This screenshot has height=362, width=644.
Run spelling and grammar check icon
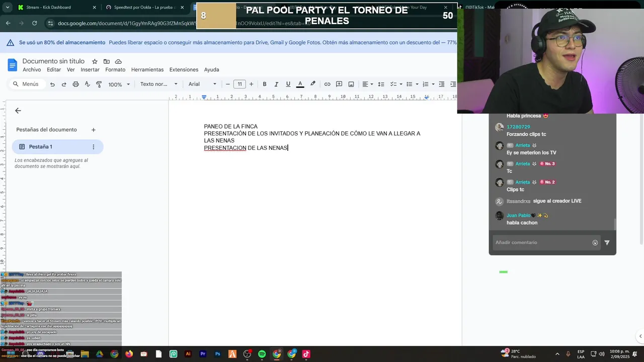87,84
